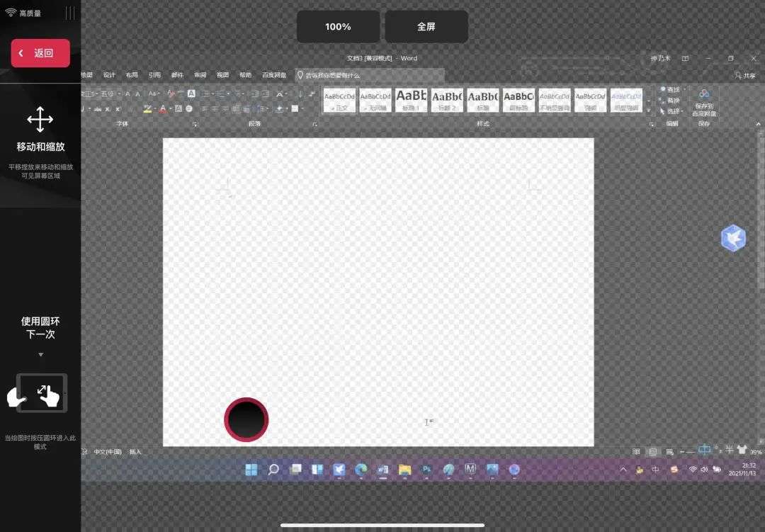Open the 视图 ribbon tab

[x=222, y=75]
